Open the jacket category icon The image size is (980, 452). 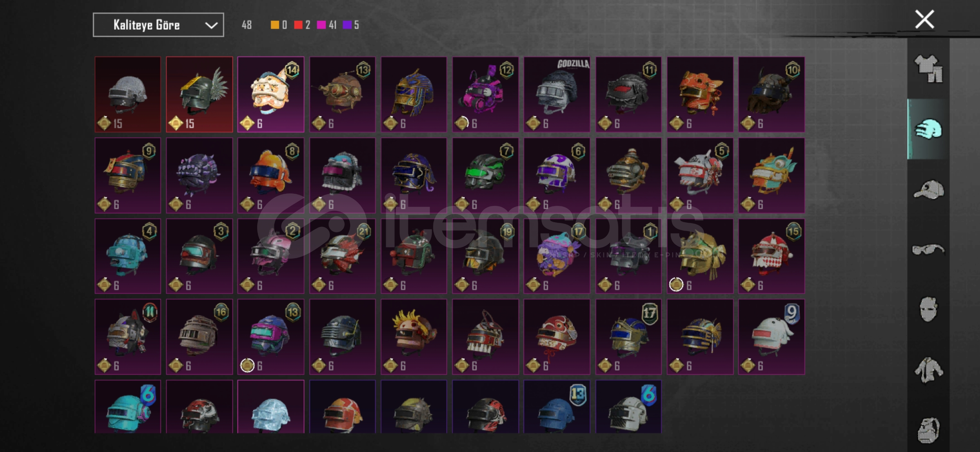click(928, 370)
